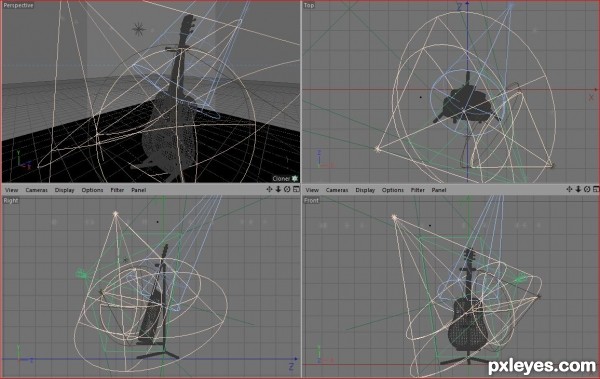Click the Cloner label in the Perspective view
The image size is (600, 379).
(x=281, y=178)
